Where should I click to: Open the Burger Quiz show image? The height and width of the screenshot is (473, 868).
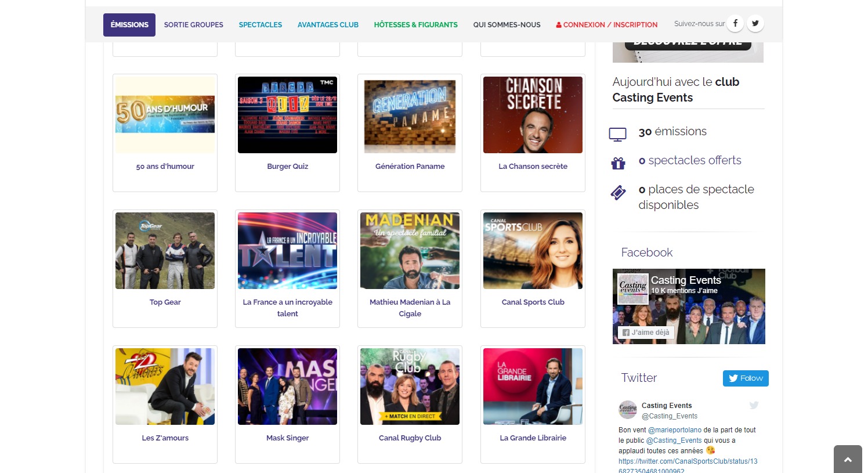(x=287, y=115)
